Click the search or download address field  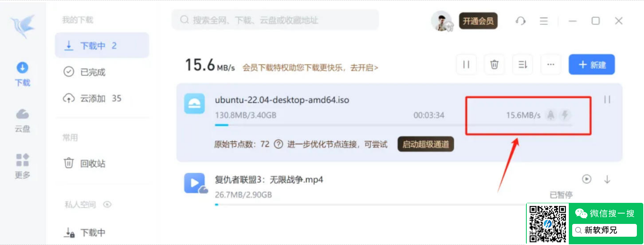click(275, 20)
